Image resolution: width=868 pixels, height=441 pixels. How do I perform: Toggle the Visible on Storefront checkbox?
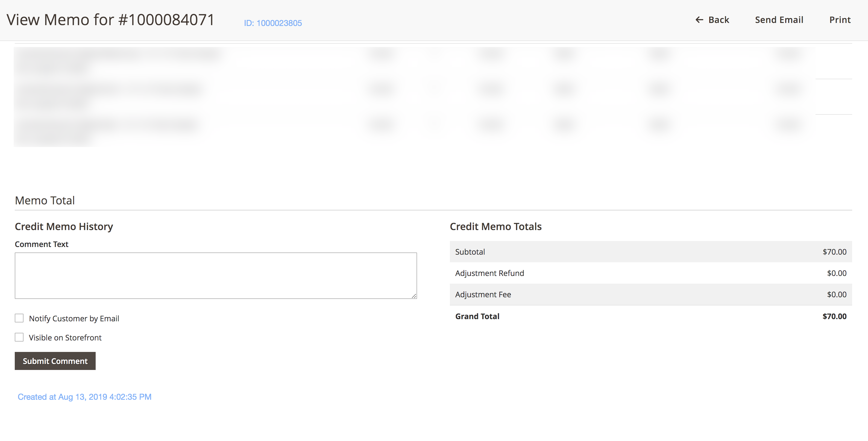(x=19, y=337)
